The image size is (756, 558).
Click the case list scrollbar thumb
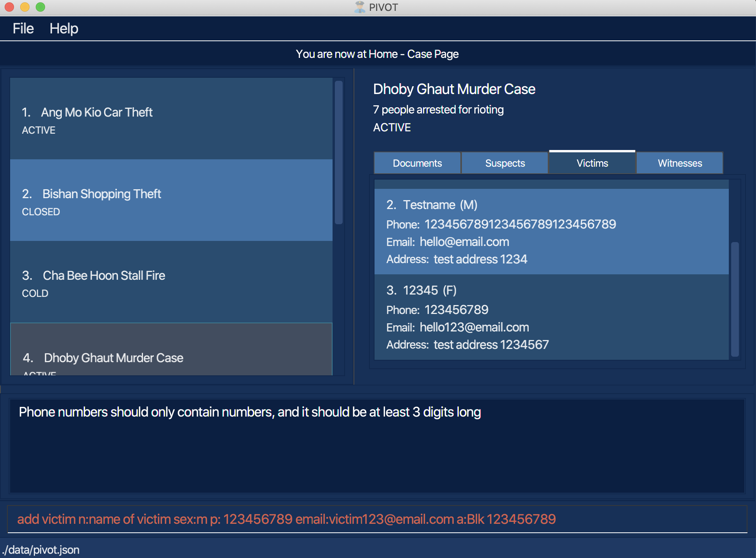(338, 152)
